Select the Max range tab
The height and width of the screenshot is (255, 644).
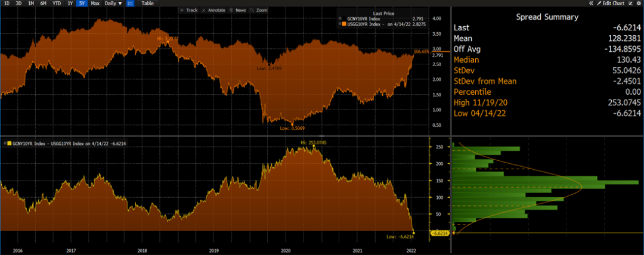[x=95, y=3]
